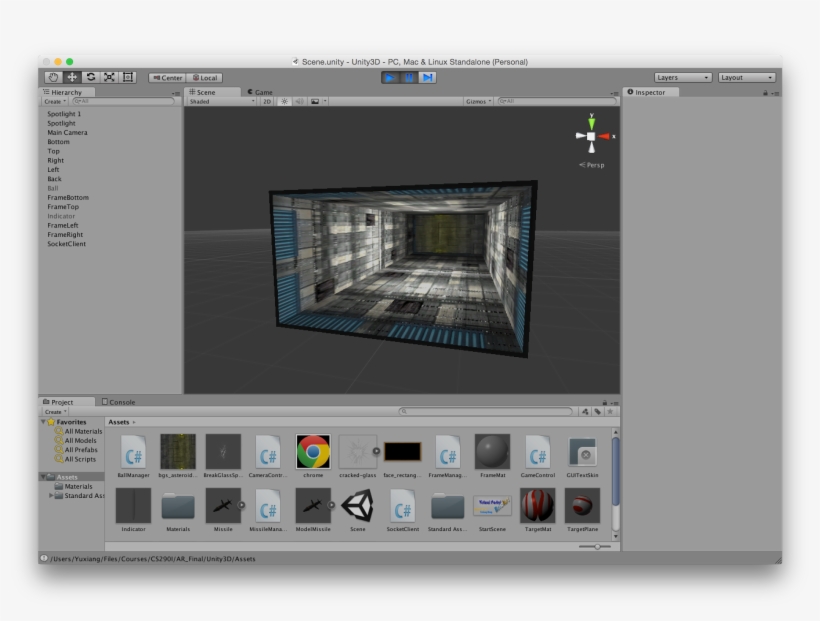The image size is (820, 621).
Task: Open the Layers dropdown
Action: [683, 77]
